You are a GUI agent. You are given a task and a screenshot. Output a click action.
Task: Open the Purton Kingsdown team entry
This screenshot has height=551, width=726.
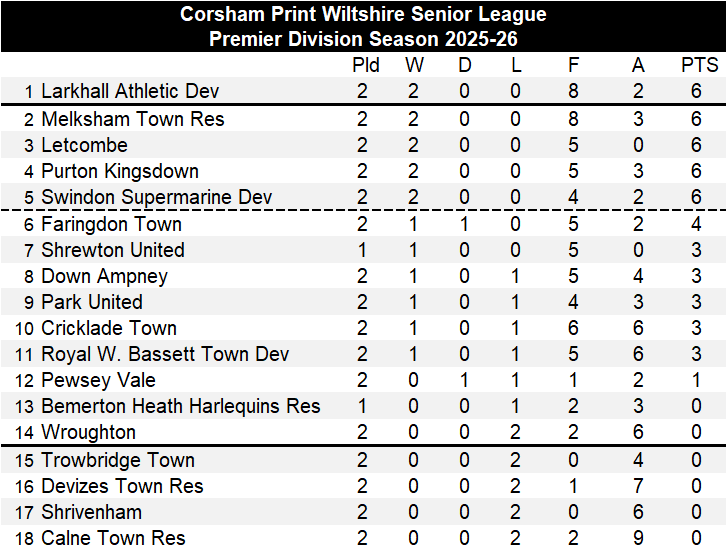(x=119, y=172)
